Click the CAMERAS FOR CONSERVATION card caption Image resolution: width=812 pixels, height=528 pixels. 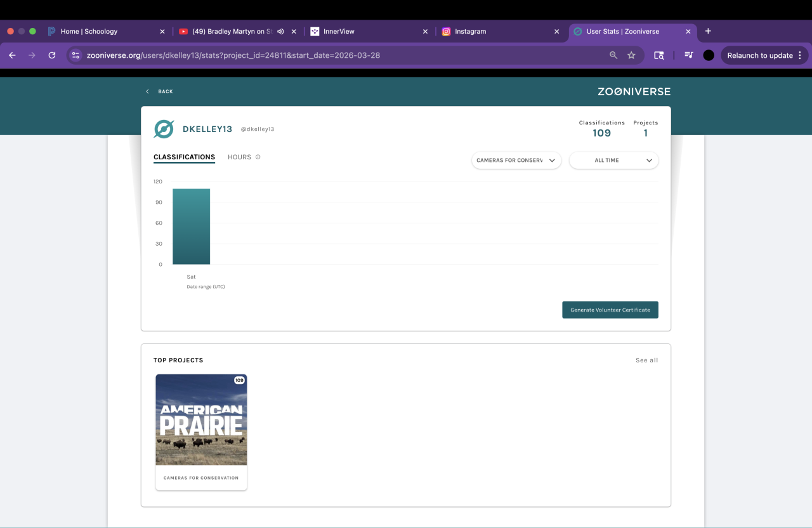point(201,478)
